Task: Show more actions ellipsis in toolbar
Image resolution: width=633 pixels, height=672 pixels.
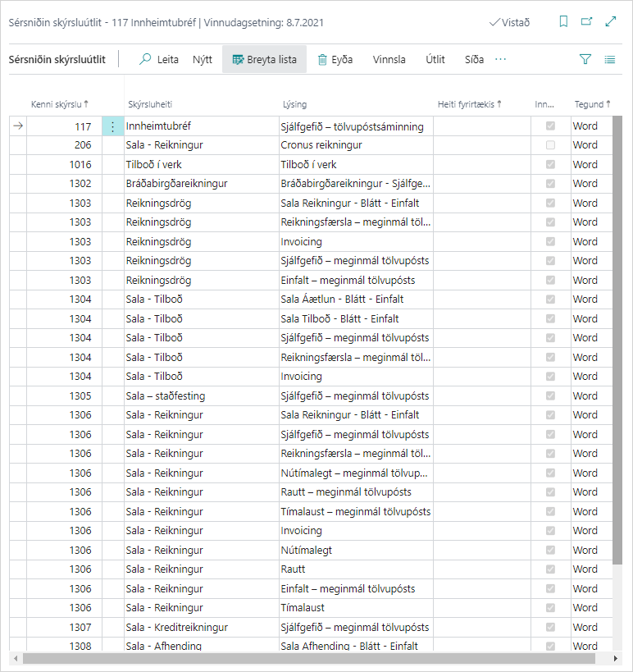Action: coord(501,59)
